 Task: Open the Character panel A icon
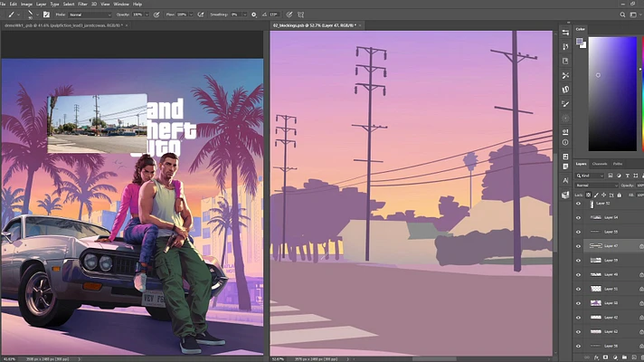coord(565,180)
